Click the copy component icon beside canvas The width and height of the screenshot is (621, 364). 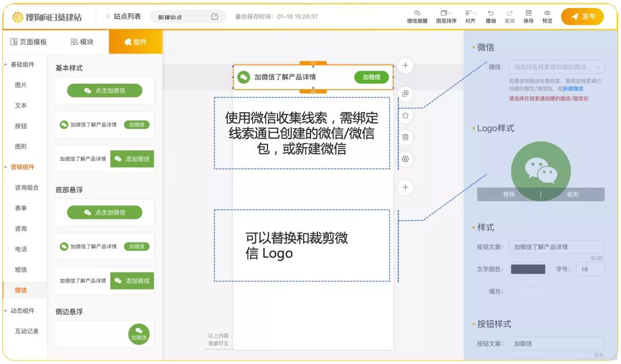(x=405, y=94)
